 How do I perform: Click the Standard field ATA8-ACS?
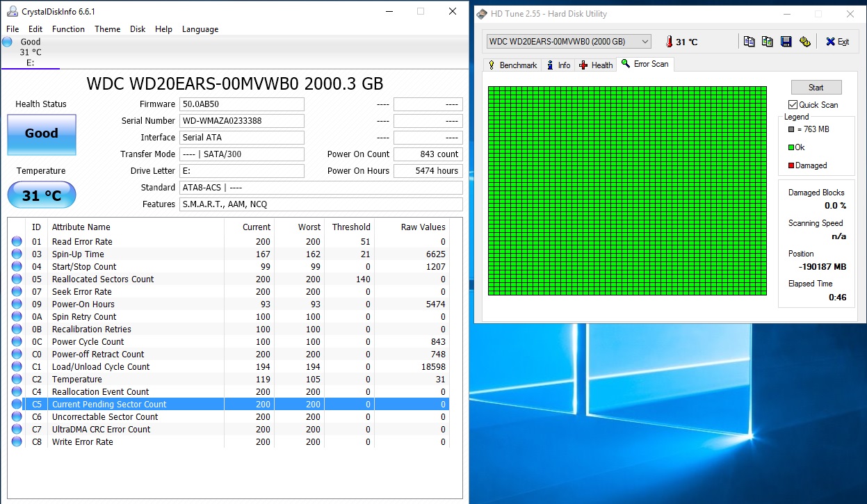tap(321, 188)
